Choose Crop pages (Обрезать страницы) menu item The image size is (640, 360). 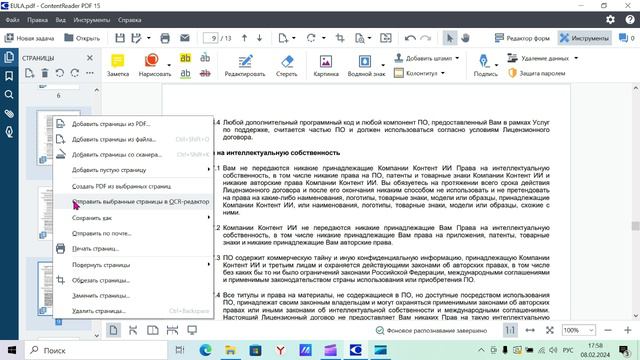[133, 280]
